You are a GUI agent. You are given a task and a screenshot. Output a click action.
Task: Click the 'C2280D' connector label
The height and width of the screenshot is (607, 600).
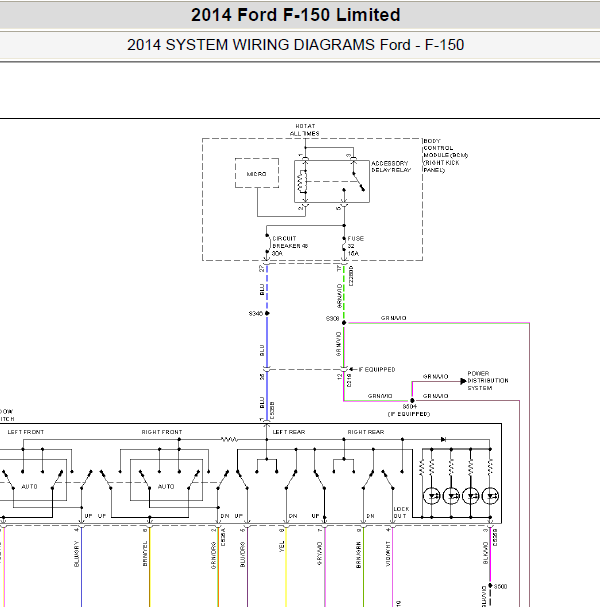(351, 276)
